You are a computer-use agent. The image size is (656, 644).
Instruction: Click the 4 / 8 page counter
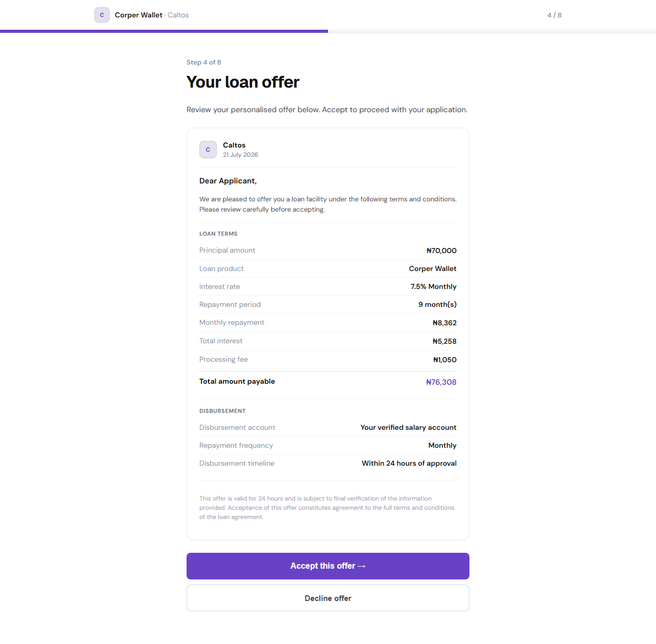pos(555,15)
